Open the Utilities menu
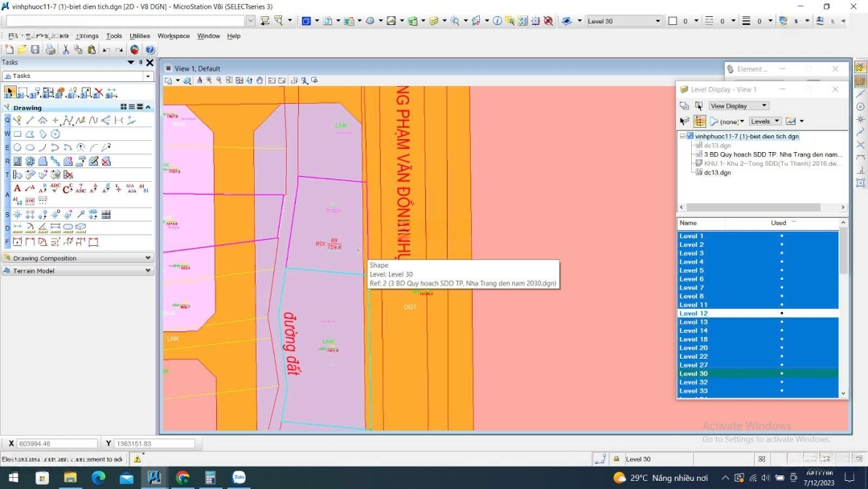The image size is (868, 489). 140,36
